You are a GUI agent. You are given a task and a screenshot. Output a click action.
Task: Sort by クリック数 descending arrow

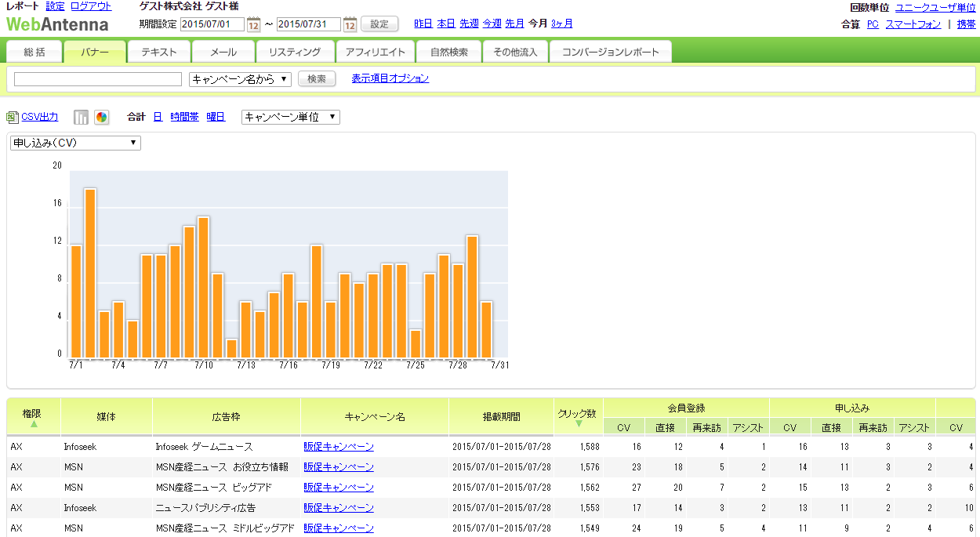tap(578, 424)
